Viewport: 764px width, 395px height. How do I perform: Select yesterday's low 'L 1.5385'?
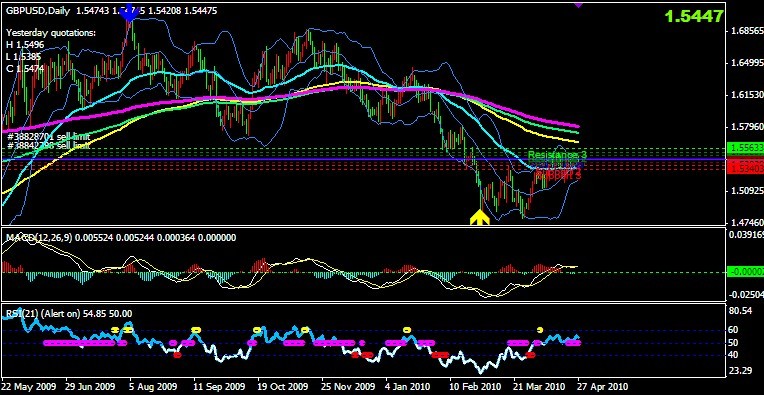pyautogui.click(x=23, y=56)
